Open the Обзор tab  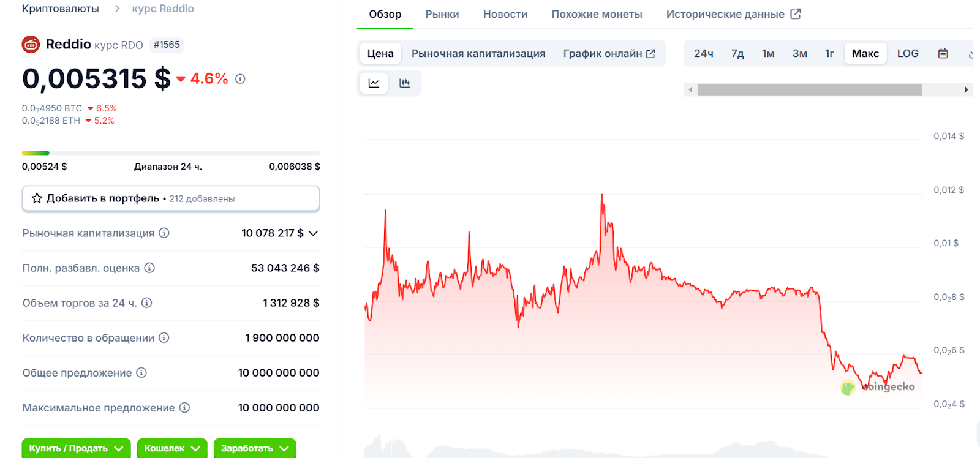click(x=385, y=14)
